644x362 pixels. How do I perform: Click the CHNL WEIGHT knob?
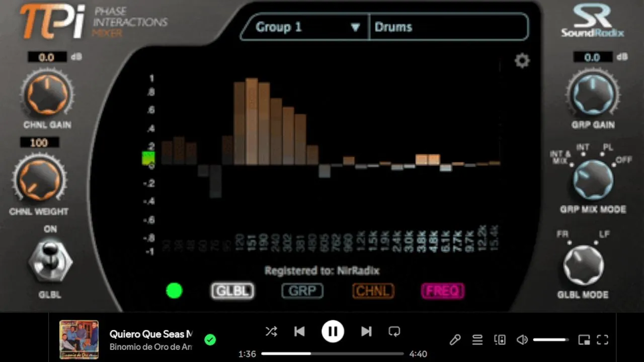pos(39,179)
